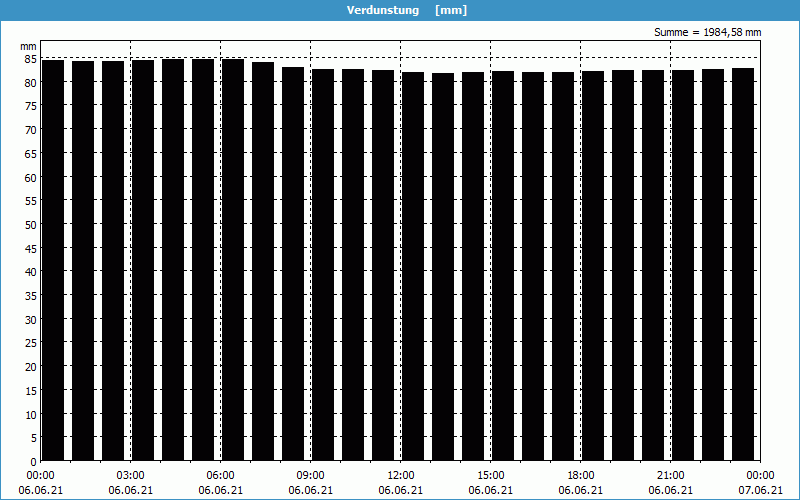This screenshot has height=500, width=800.
Task: Select the last bar ending at 00:00 07.06.21
Action: pyautogui.click(x=743, y=265)
